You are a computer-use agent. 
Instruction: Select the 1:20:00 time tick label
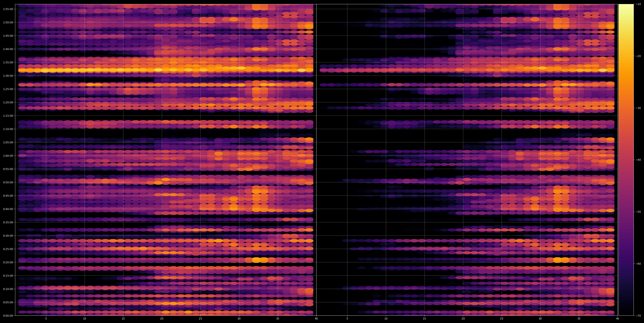[x=8, y=102]
